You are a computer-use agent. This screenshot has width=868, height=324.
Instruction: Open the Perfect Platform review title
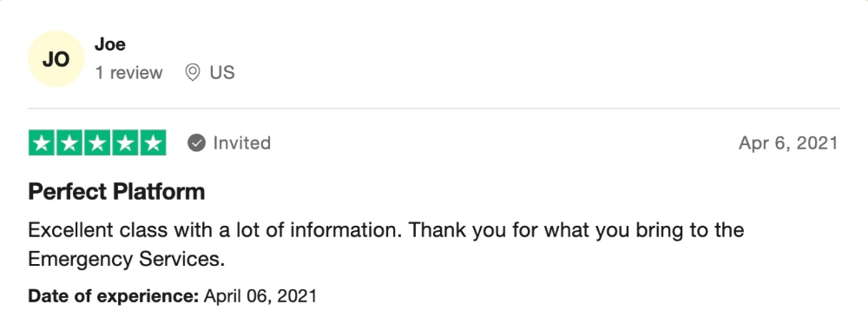117,192
